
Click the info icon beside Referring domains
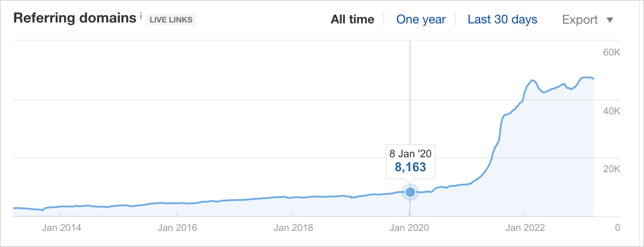141,15
